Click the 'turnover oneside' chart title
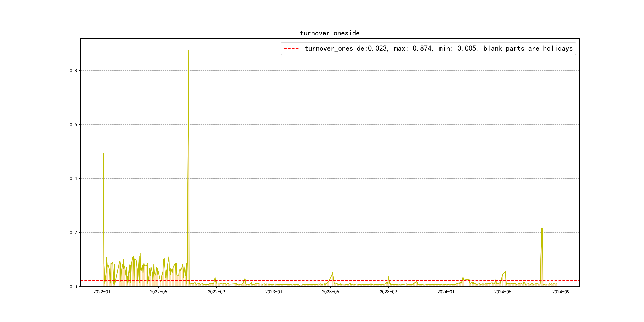Image resolution: width=644 pixels, height=322 pixels. tap(330, 33)
